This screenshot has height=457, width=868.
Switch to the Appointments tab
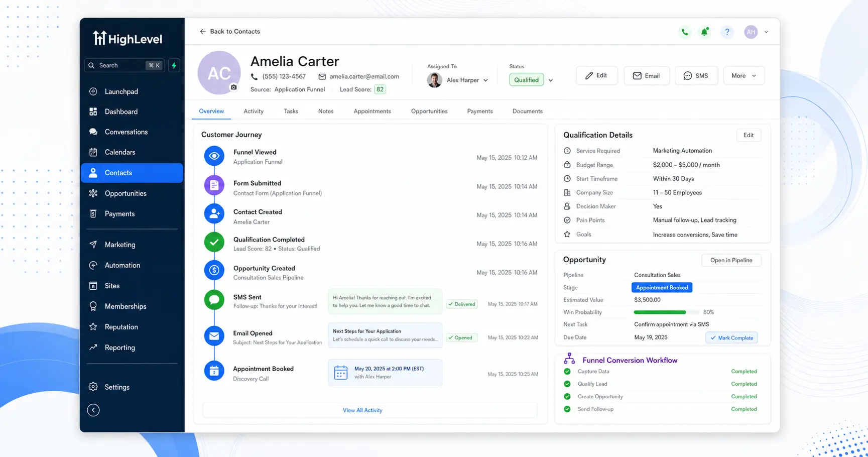coord(372,111)
